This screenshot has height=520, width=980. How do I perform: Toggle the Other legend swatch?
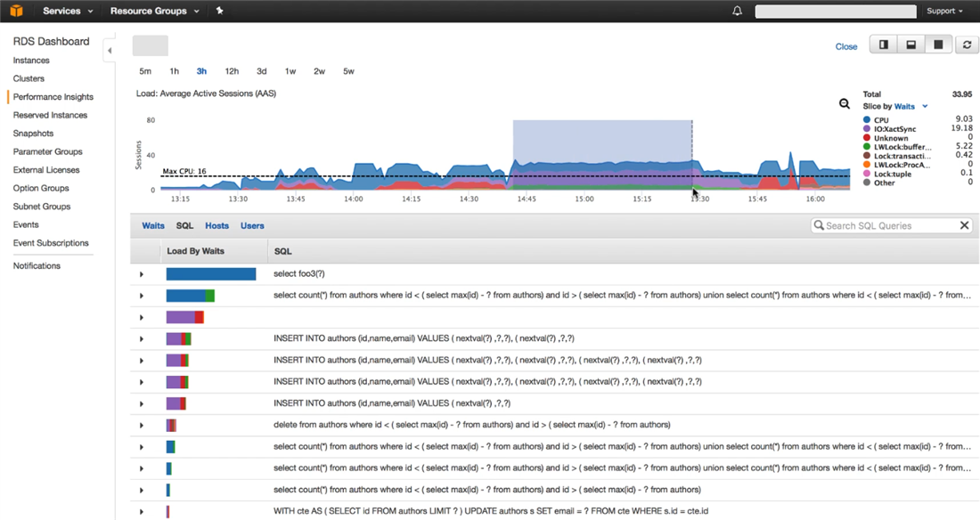pyautogui.click(x=867, y=183)
